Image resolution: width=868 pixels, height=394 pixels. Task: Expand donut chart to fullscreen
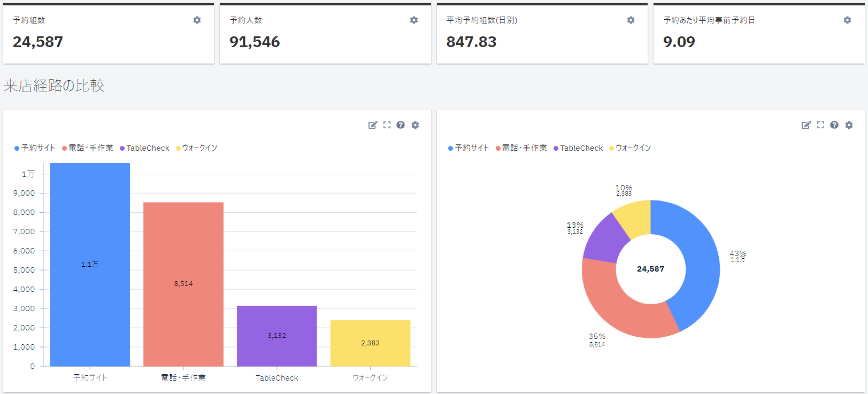[x=820, y=125]
